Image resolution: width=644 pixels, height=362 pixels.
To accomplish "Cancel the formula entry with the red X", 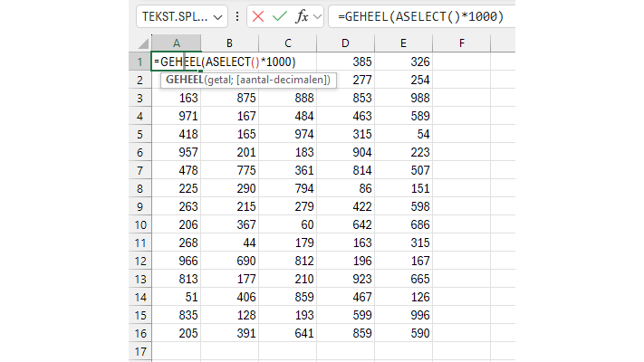I will click(258, 16).
